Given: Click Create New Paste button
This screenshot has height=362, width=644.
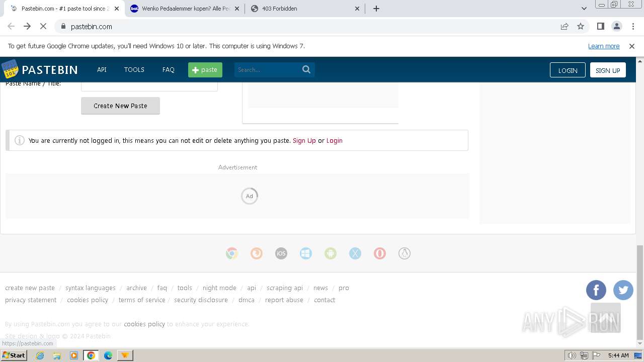Looking at the screenshot, I should tap(120, 106).
